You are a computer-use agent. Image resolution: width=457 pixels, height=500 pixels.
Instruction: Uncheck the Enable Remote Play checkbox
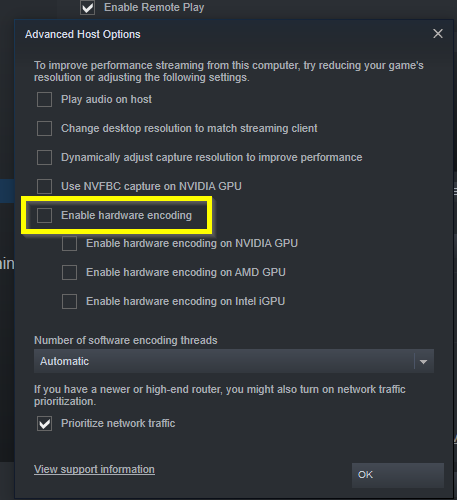tap(87, 7)
